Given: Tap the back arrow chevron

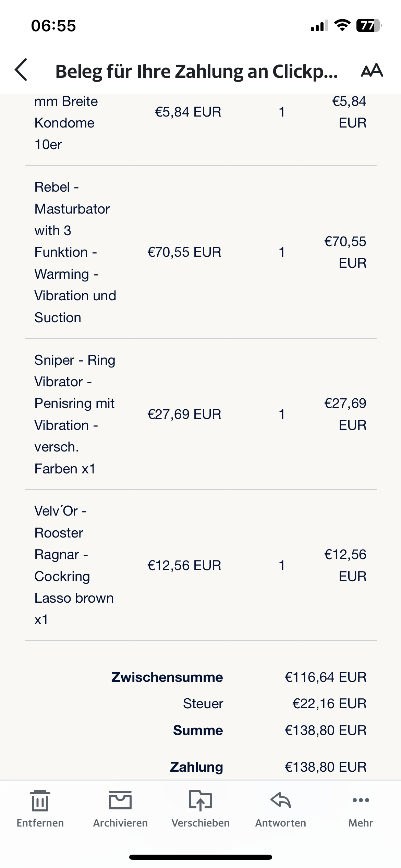Looking at the screenshot, I should (21, 70).
